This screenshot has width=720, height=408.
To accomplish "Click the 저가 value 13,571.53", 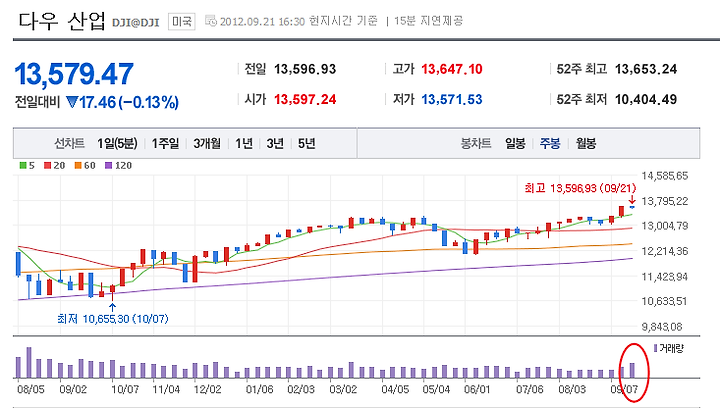I will (452, 100).
